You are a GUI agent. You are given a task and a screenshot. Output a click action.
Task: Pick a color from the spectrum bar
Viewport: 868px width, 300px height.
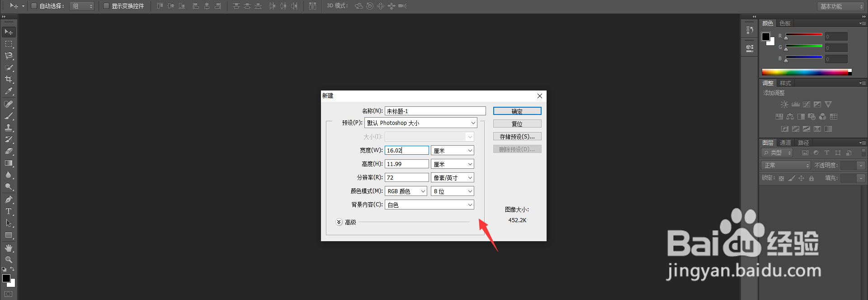click(807, 72)
